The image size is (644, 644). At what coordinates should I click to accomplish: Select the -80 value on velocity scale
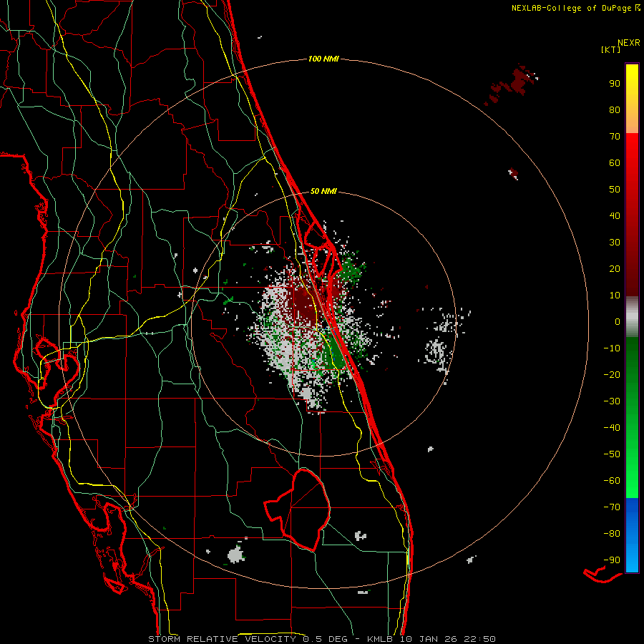612,534
